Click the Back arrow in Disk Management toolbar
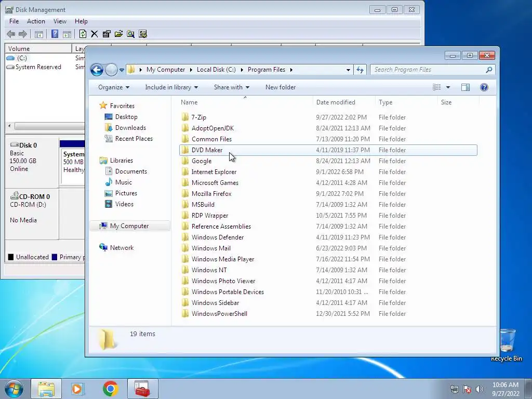Image resolution: width=532 pixels, height=399 pixels. 11,34
